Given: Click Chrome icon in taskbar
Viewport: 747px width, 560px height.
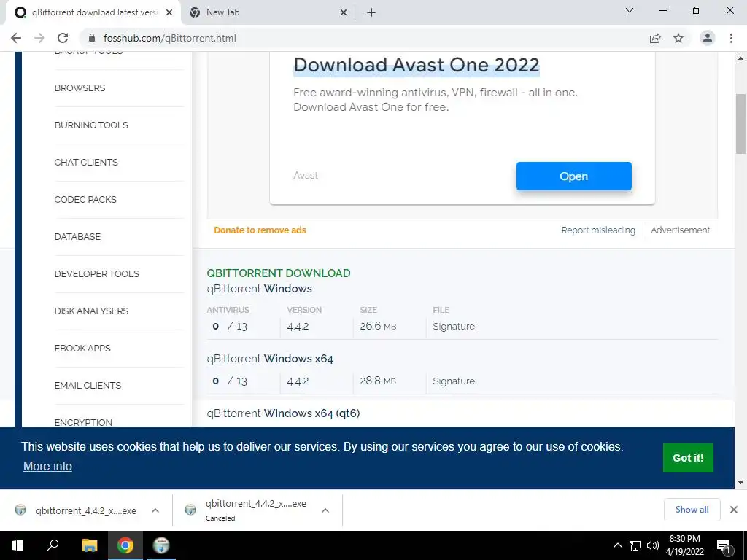Looking at the screenshot, I should click(x=125, y=545).
